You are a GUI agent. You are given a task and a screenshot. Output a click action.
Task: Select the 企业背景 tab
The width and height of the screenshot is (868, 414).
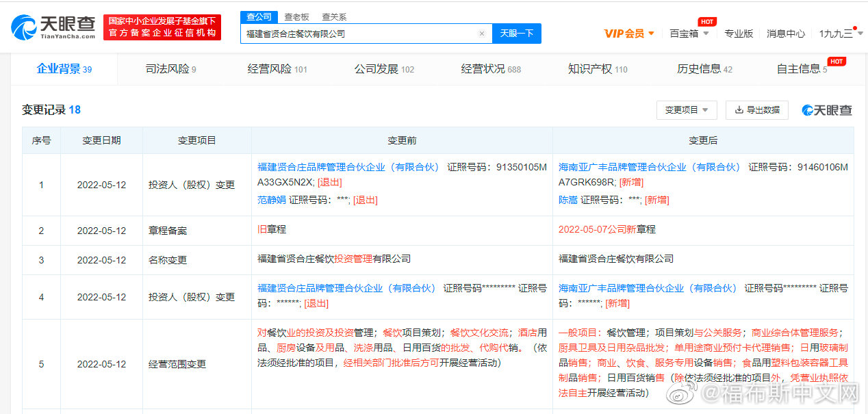click(x=64, y=68)
